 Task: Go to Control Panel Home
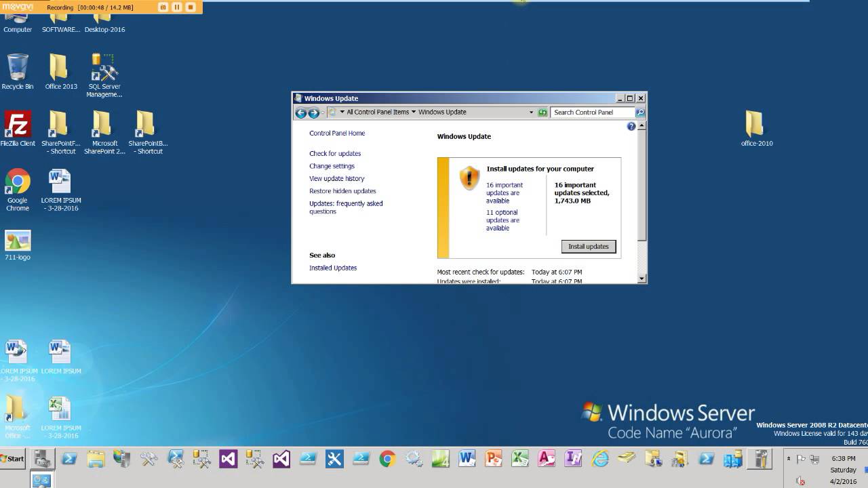[x=337, y=134]
